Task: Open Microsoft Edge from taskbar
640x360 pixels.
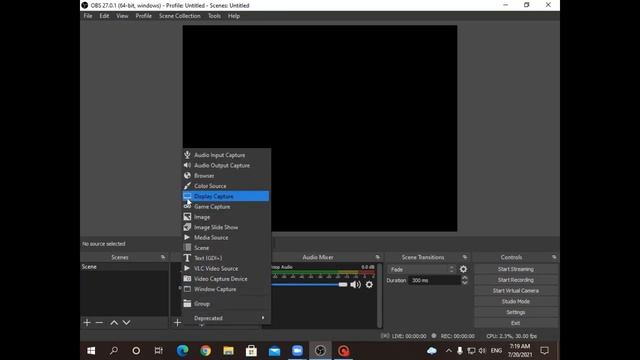Action: click(182, 351)
